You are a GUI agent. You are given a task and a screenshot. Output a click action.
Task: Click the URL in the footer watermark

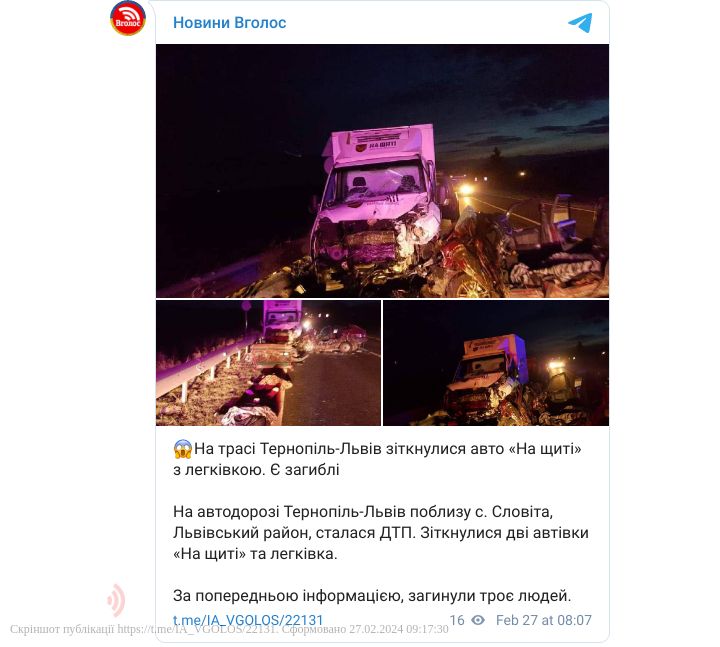[x=197, y=629]
